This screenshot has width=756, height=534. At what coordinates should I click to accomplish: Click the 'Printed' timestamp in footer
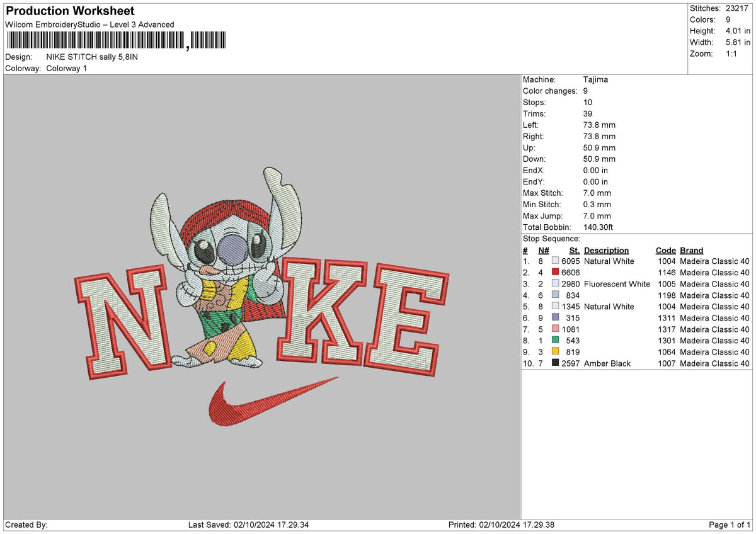tap(501, 525)
